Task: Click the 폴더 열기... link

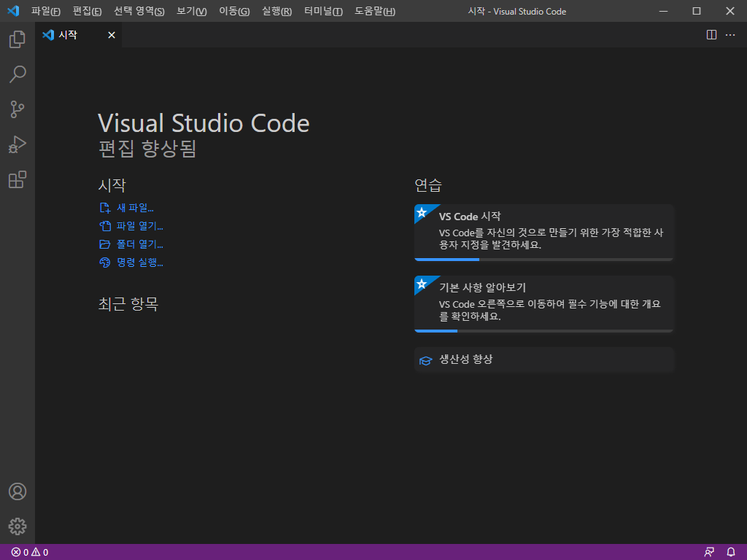Action: (139, 244)
